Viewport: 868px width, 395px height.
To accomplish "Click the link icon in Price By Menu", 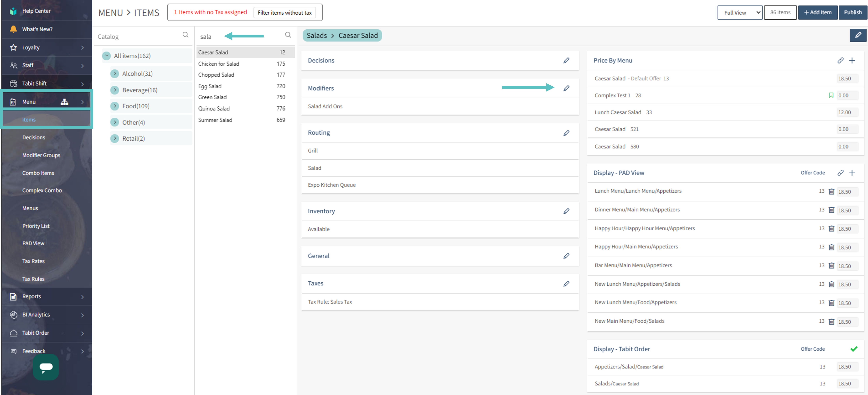I will tap(840, 60).
